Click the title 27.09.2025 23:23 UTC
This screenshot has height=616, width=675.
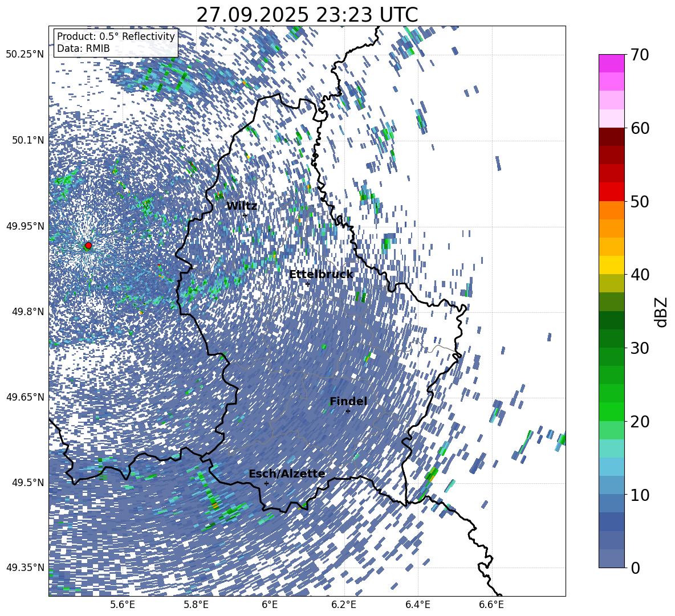[x=307, y=15]
